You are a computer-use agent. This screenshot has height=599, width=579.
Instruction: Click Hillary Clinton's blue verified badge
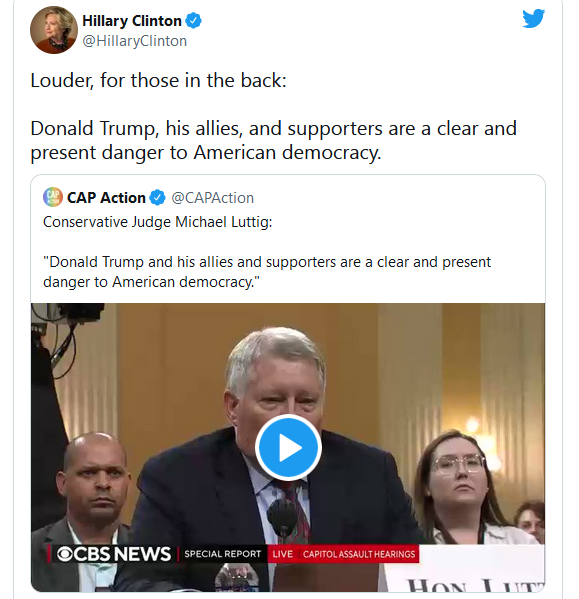(x=193, y=20)
